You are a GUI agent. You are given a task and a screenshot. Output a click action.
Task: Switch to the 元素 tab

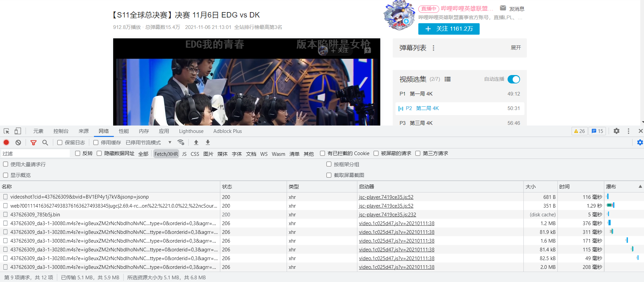pyautogui.click(x=38, y=131)
